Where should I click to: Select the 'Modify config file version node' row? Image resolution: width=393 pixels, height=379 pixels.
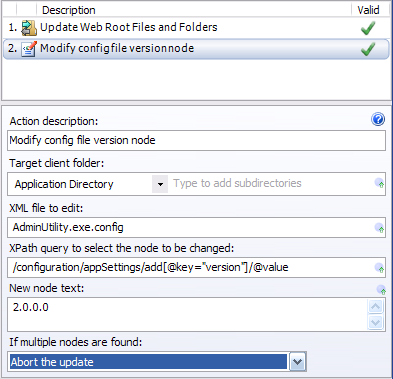(196, 49)
